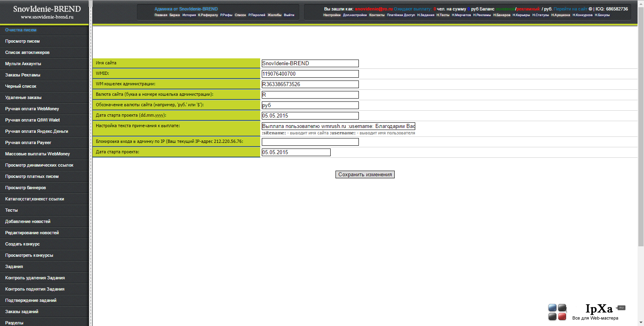Click the Ожидают выплату link
Image resolution: width=644 pixels, height=326 pixels.
tap(413, 9)
